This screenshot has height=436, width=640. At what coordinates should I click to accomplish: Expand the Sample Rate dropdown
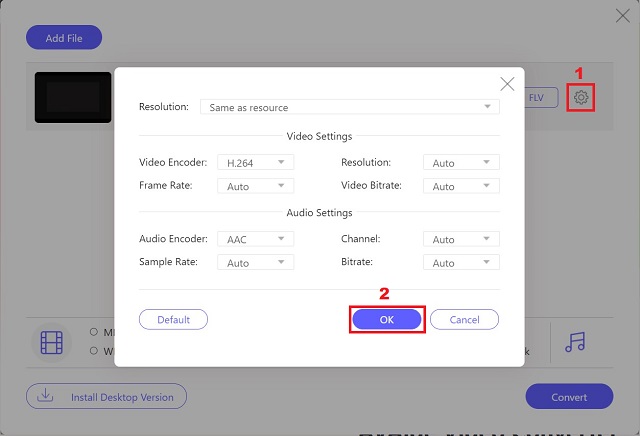click(x=256, y=262)
